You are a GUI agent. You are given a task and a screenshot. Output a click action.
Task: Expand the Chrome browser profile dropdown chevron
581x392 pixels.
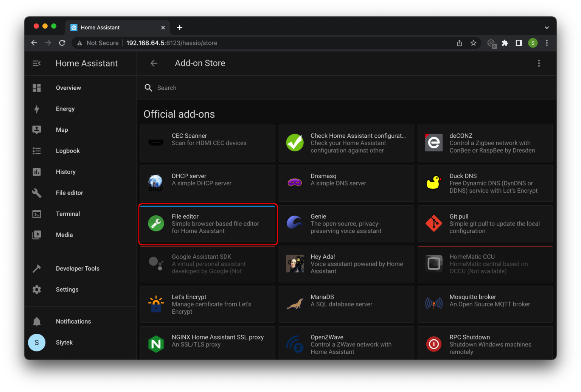(546, 27)
